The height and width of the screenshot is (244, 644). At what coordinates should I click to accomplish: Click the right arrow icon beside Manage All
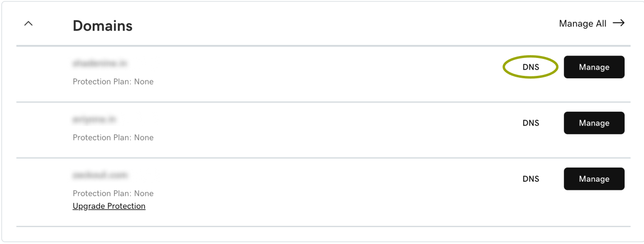click(618, 23)
